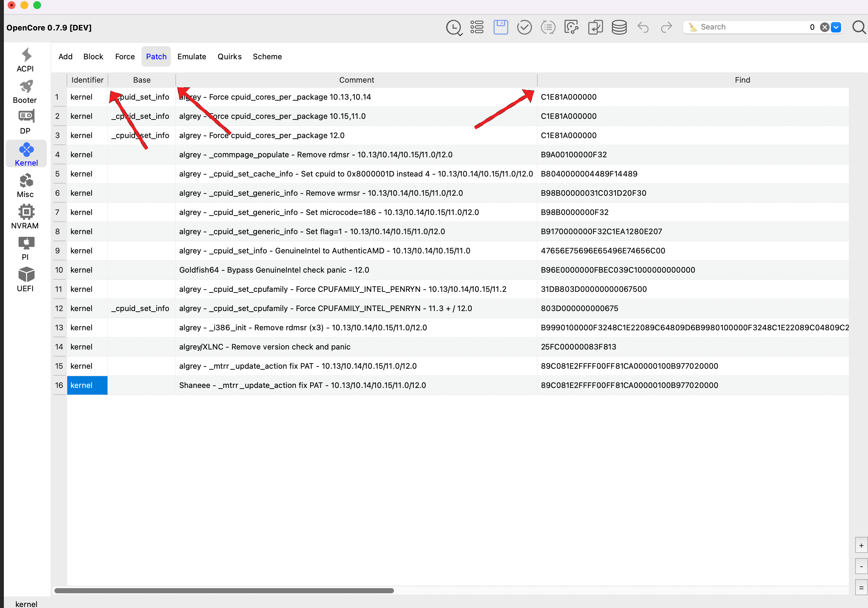Save the configuration file
This screenshot has width=868, height=608.
click(501, 27)
